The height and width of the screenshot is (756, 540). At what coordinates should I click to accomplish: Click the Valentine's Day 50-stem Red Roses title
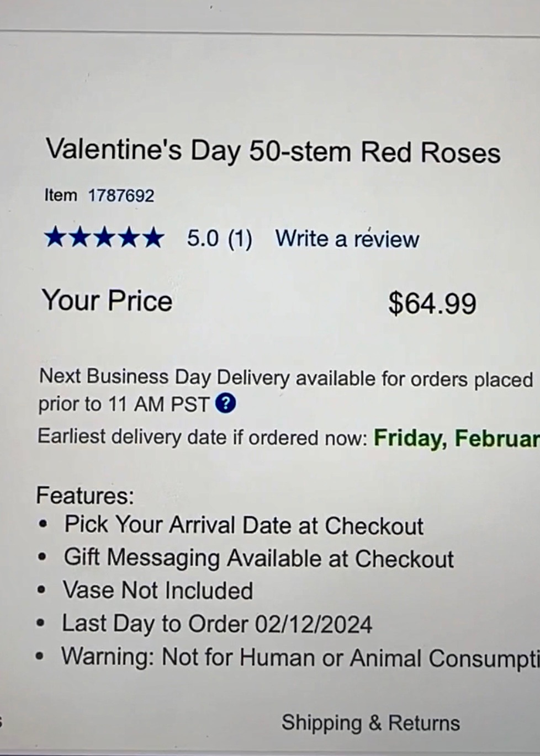273,151
